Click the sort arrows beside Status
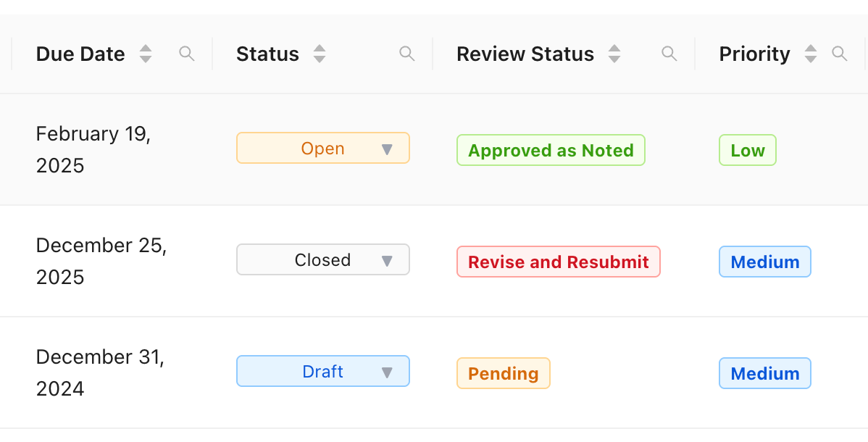 tap(319, 53)
